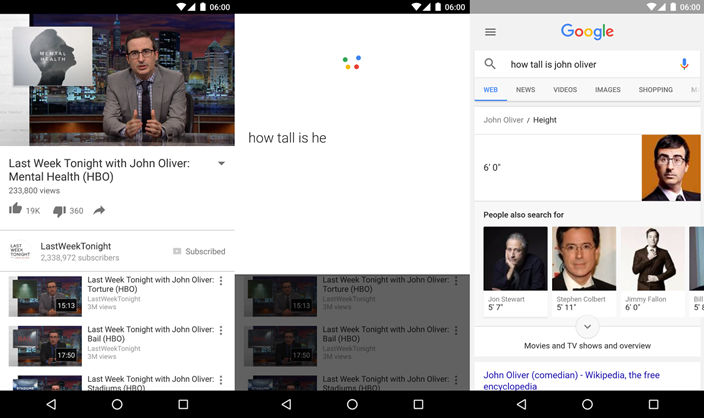This screenshot has width=704, height=418.
Task: Tap the 6' 0" height answer
Action: tap(492, 167)
